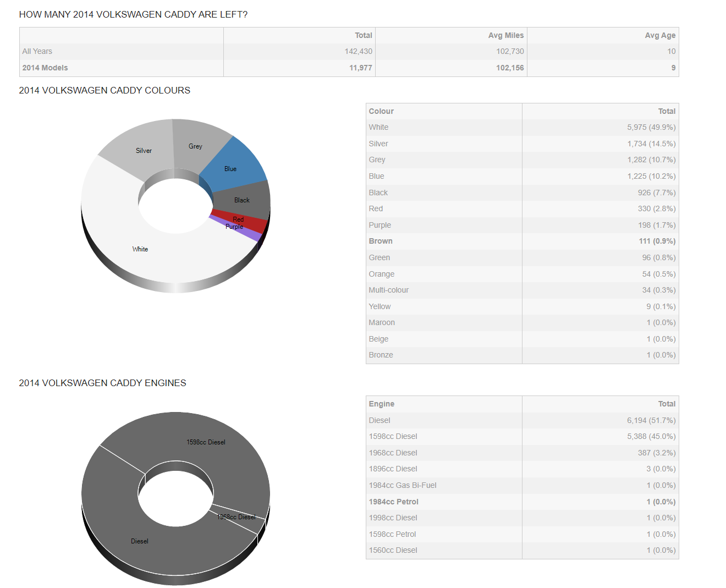This screenshot has width=726, height=588.
Task: Select the 'Beige' colour row label
Action: coord(378,339)
